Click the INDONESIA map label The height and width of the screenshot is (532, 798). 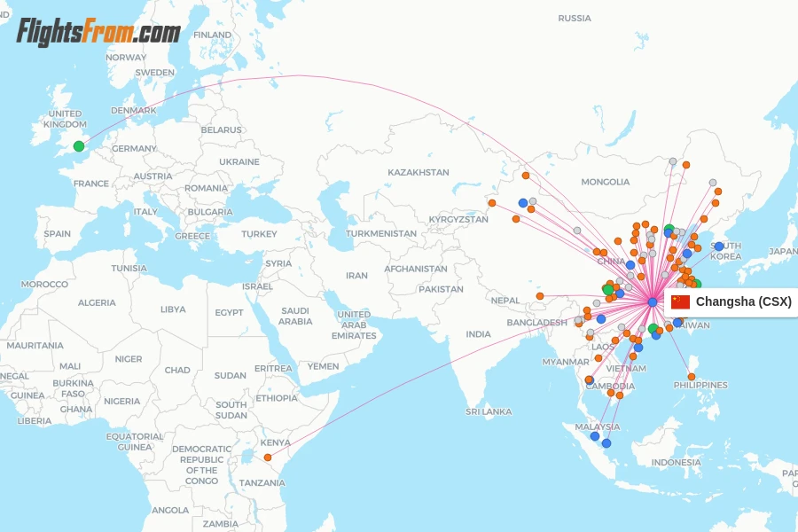(x=676, y=463)
